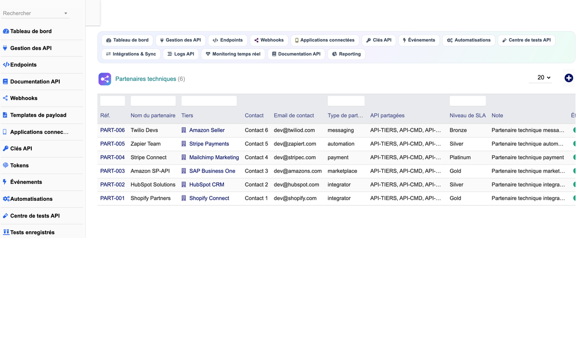Switch to the Endpoints top tab
This screenshot has height=364, width=588.
coord(228,40)
